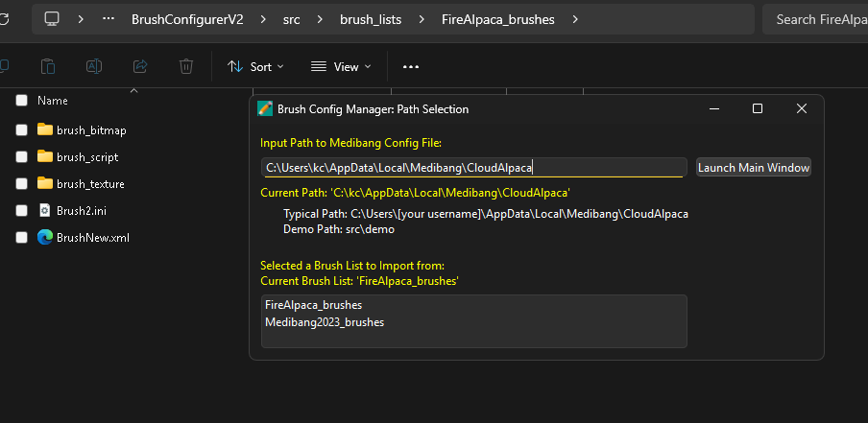Click the Input Path to Medibang Config label
The image size is (868, 423).
351,143
